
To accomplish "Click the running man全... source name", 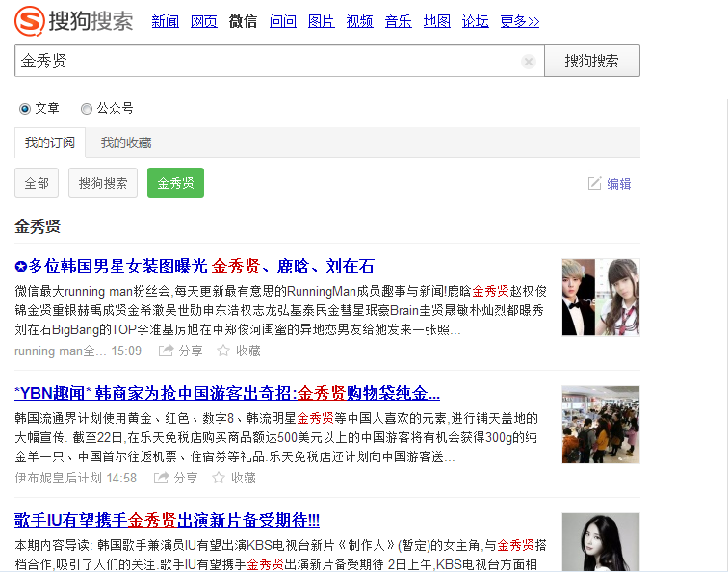I will click(x=61, y=351).
